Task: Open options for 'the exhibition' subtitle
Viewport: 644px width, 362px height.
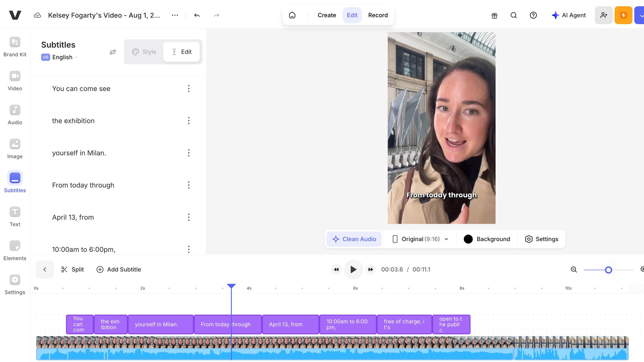Action: click(x=189, y=121)
